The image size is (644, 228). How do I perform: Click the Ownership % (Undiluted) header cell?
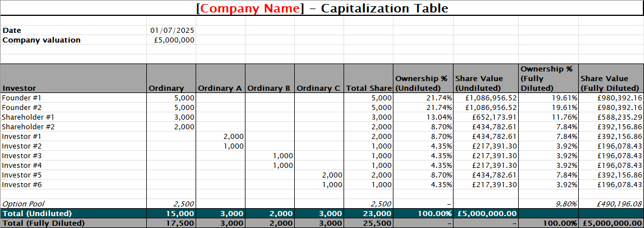(x=422, y=83)
